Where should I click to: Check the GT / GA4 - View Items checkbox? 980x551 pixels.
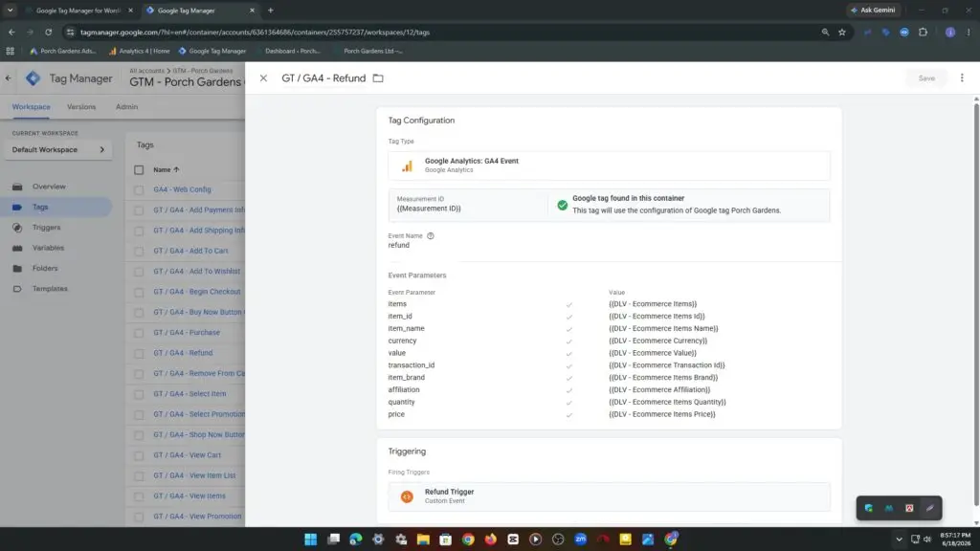(139, 496)
